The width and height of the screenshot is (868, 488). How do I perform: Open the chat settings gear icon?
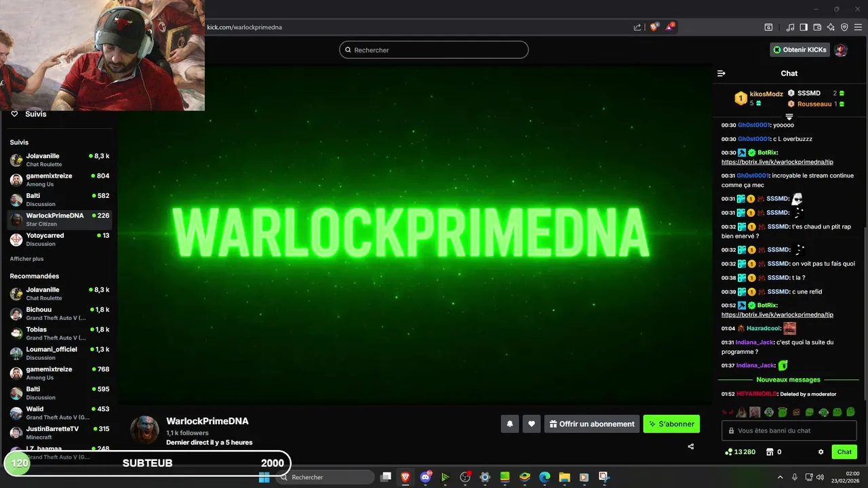click(x=821, y=452)
